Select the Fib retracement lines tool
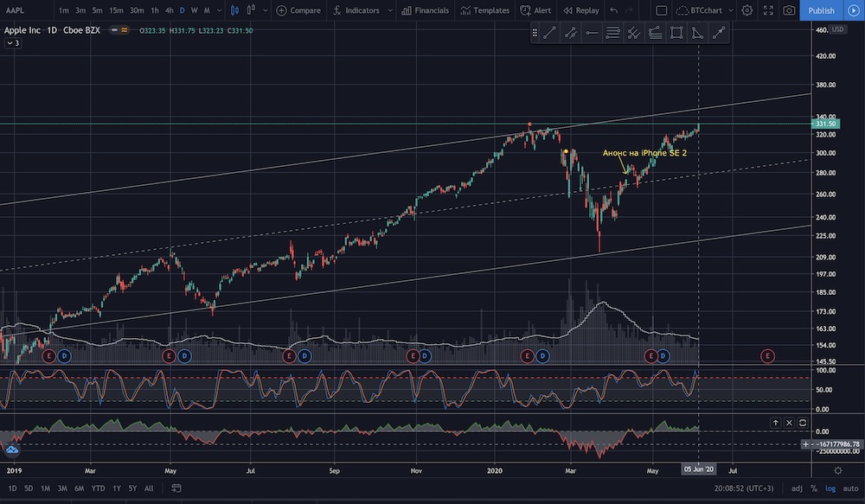 [612, 33]
